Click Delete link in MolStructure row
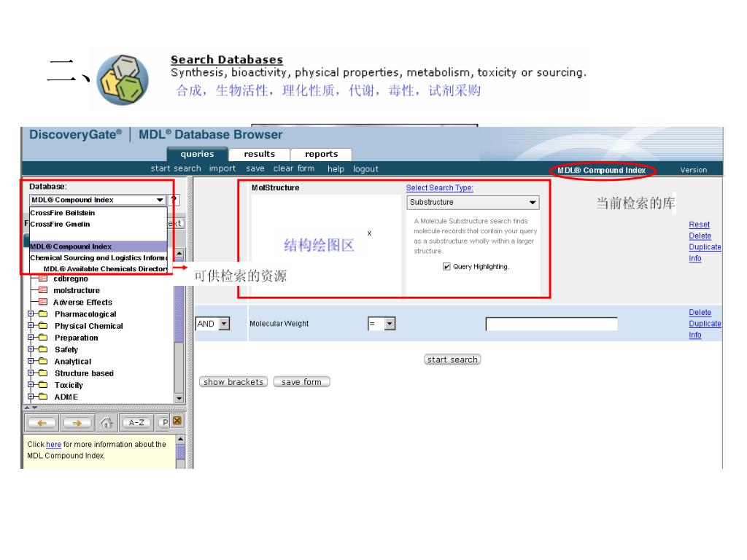This screenshot has width=747, height=560. point(700,236)
